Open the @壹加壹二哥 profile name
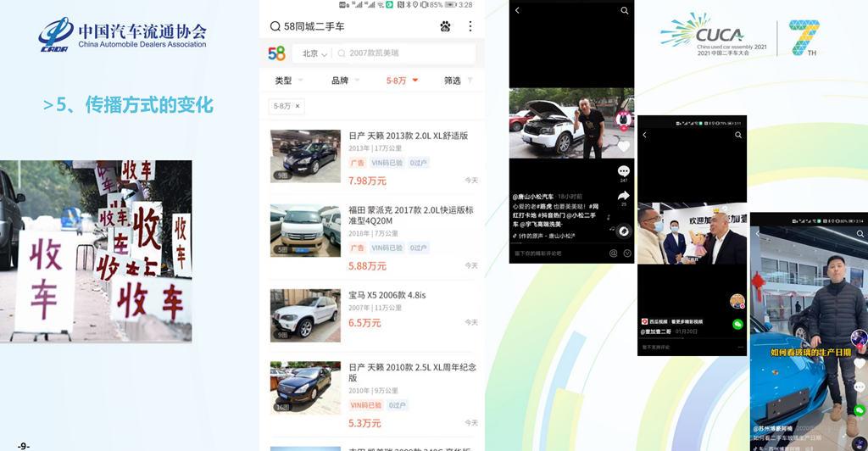Screen dimensions: 868x451 656,331
